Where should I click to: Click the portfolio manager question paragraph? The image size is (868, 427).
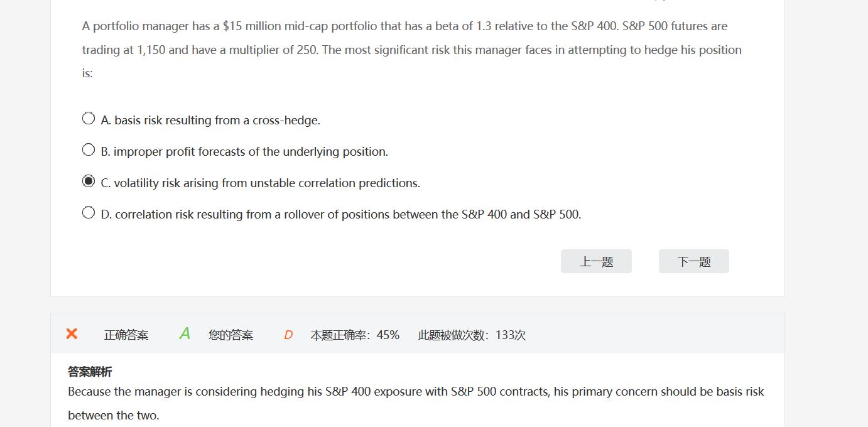click(x=411, y=50)
